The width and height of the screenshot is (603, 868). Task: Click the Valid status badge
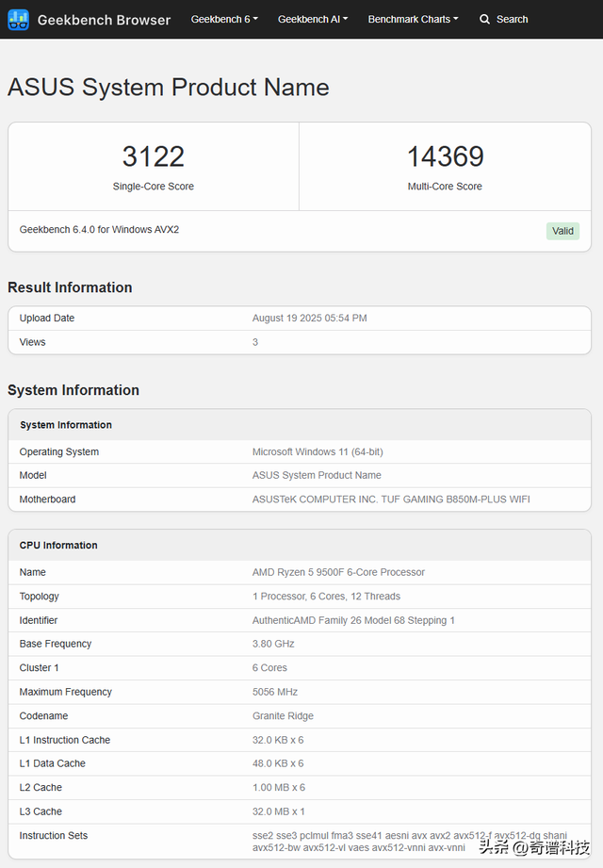click(562, 231)
